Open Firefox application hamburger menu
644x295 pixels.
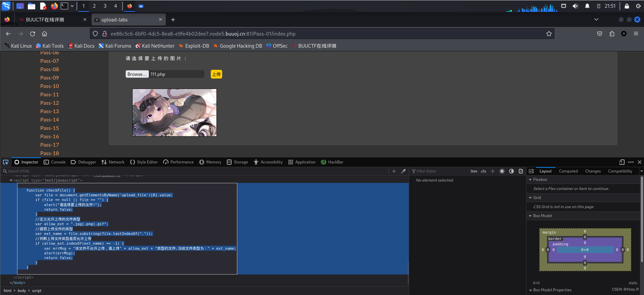click(636, 34)
